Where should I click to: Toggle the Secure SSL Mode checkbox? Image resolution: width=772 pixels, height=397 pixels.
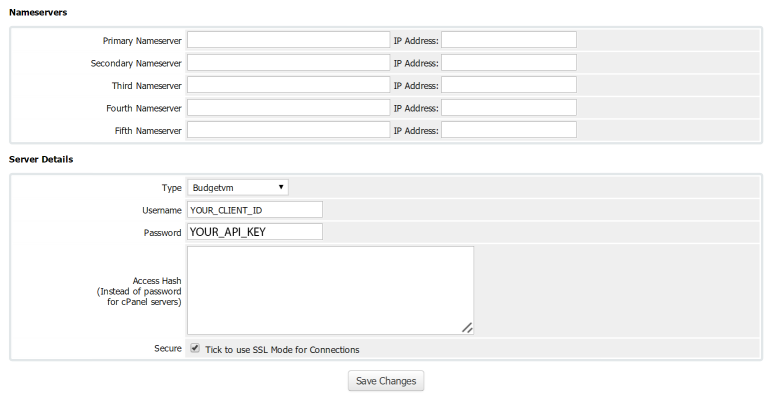coord(195,348)
